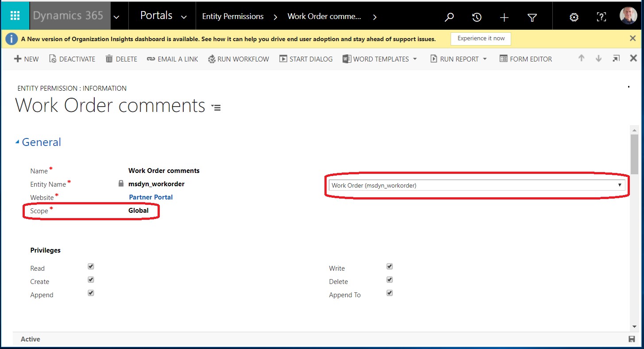Toggle the Append To privilege checkbox
This screenshot has height=349, width=644.
point(389,293)
